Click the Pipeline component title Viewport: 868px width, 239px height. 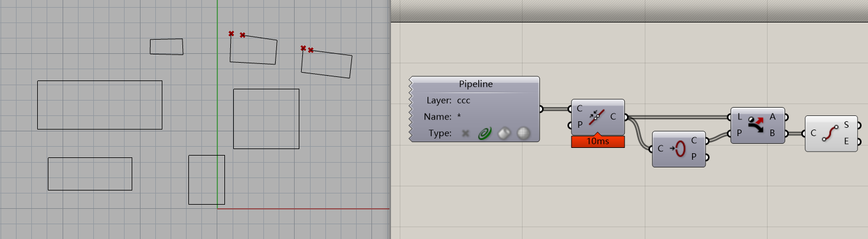pyautogui.click(x=476, y=84)
